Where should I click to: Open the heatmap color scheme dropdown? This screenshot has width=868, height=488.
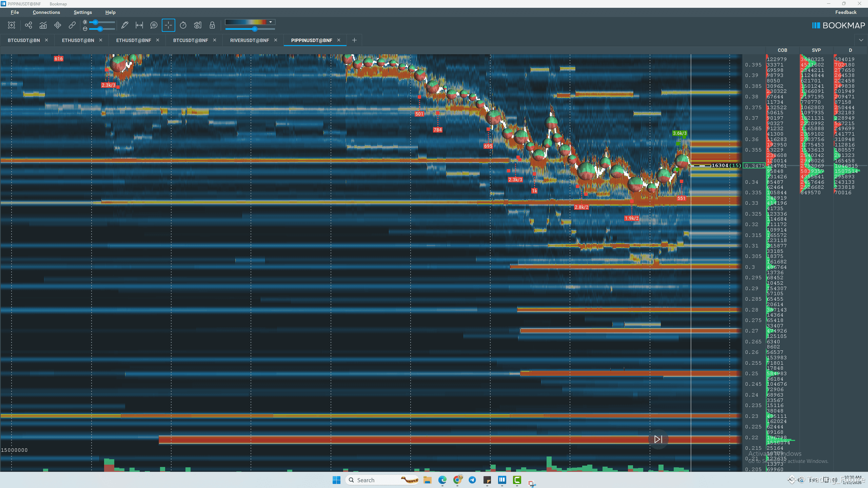pos(271,22)
